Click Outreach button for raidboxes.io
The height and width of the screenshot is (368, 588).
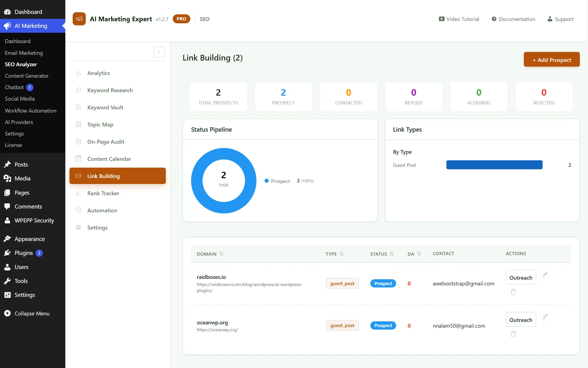521,277
